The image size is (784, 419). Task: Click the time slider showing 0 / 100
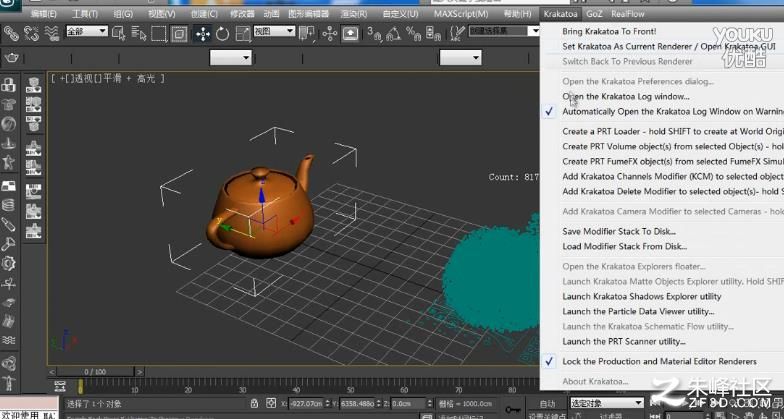coord(95,372)
